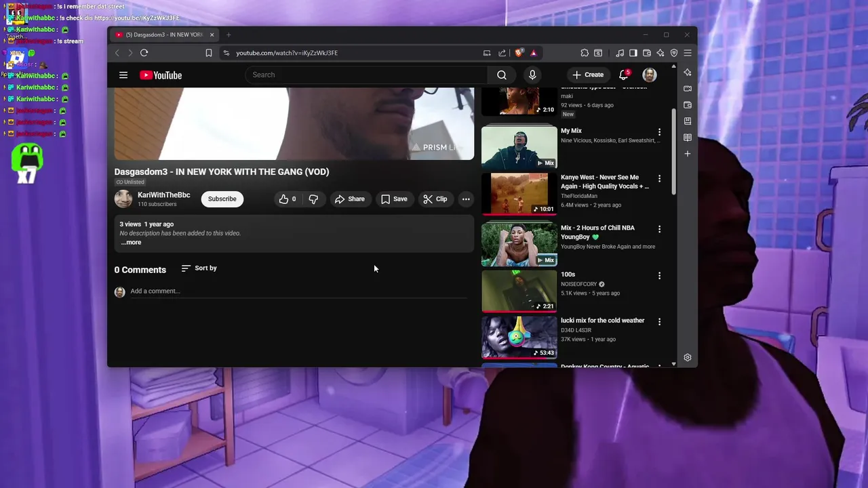Open options for lucki mix for the cold weather
868x488 pixels.
tap(659, 322)
